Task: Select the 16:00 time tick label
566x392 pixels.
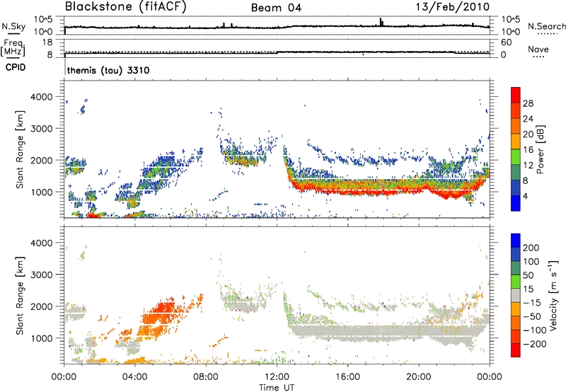Action: tap(347, 377)
